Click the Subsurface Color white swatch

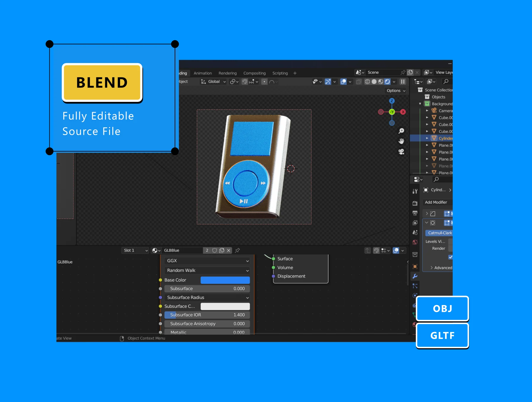pyautogui.click(x=225, y=306)
